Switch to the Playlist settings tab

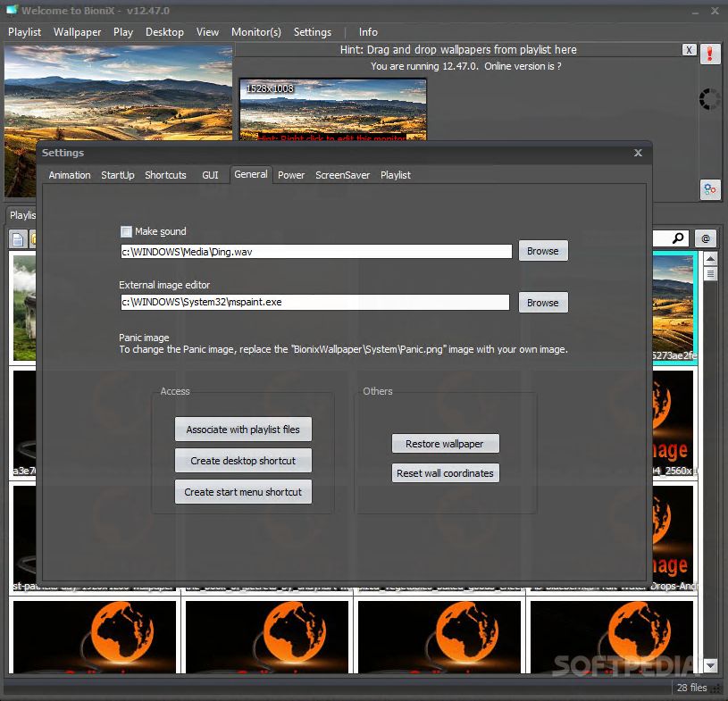(396, 175)
